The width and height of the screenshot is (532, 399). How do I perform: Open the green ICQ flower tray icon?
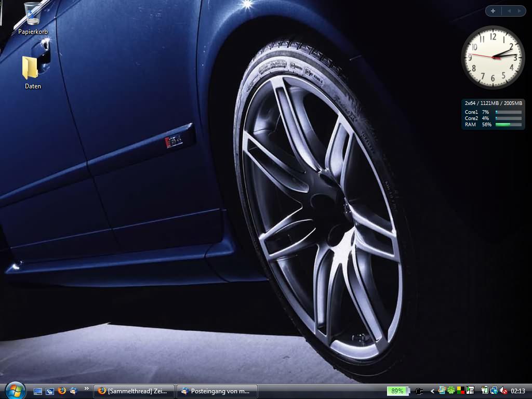coord(451,391)
